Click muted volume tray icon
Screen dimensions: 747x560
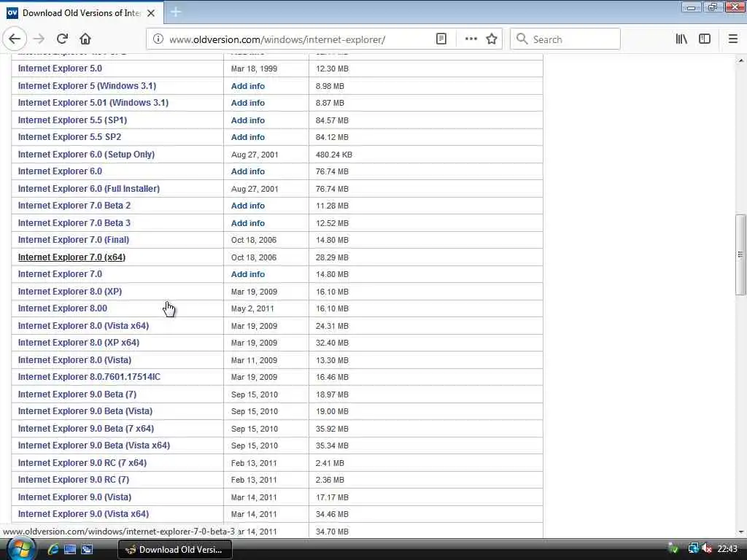pos(707,549)
